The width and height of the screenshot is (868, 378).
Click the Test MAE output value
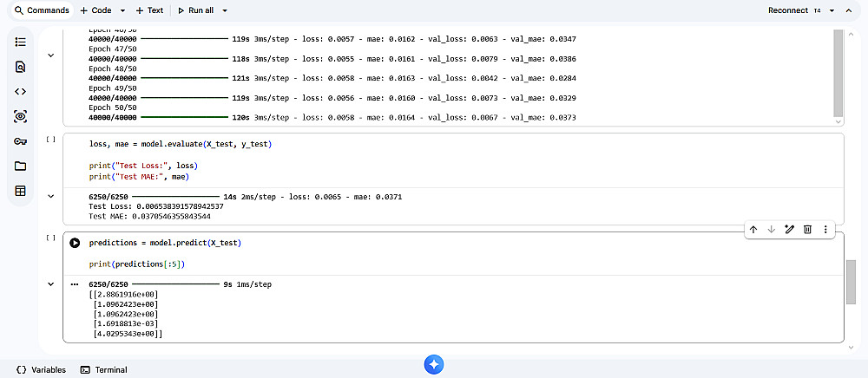[170, 216]
